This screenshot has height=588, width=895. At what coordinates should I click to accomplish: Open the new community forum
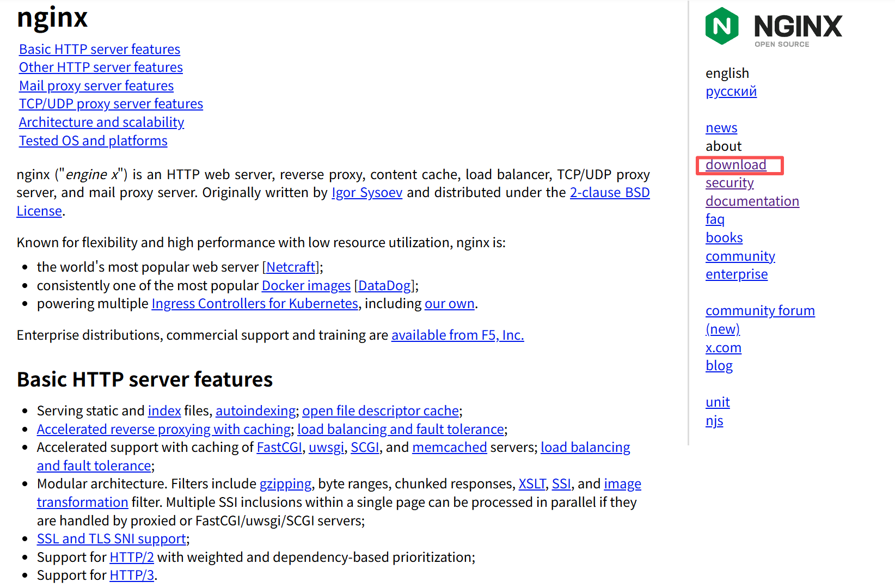[760, 310]
